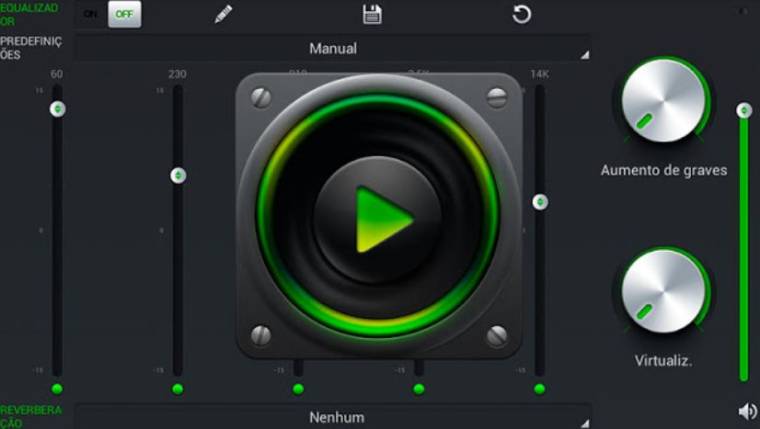
Task: Select the Predefinições label
Action: click(x=31, y=48)
